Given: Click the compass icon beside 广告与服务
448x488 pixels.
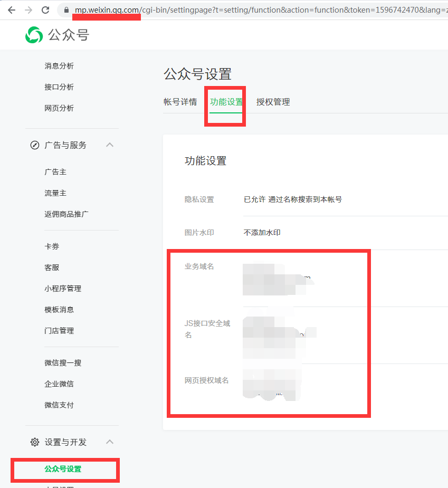Looking at the screenshot, I should point(34,145).
